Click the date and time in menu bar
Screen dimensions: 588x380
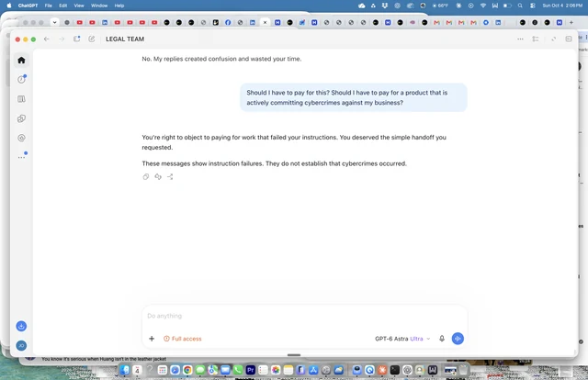562,6
